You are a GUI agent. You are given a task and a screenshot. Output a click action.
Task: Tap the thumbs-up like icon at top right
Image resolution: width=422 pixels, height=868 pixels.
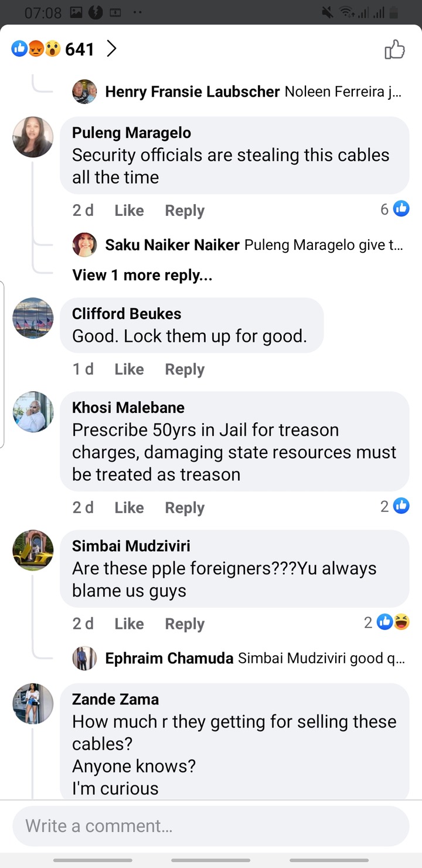(x=394, y=49)
